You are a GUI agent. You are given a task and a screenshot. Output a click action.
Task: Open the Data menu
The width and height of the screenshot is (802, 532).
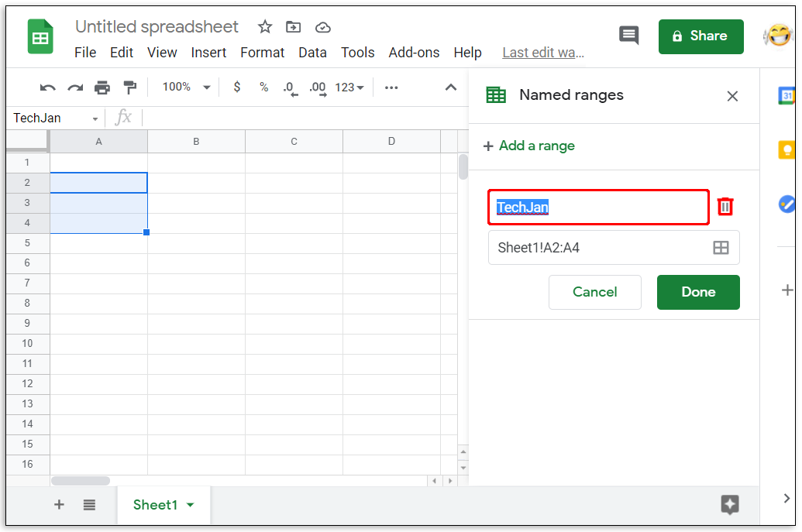312,53
